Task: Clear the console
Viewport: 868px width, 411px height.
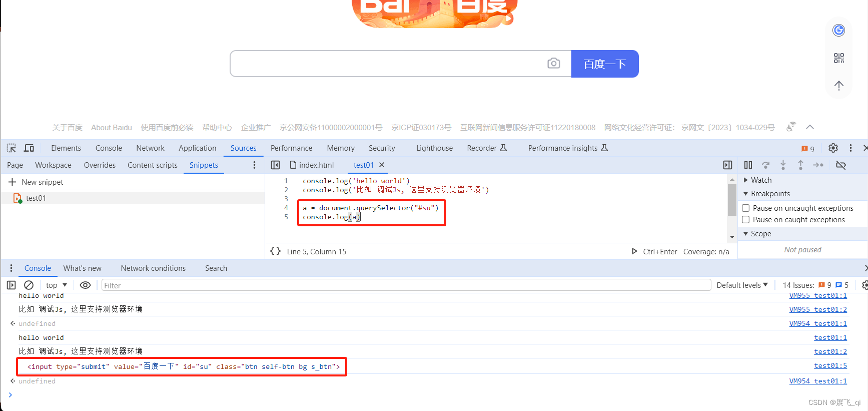Action: tap(29, 285)
